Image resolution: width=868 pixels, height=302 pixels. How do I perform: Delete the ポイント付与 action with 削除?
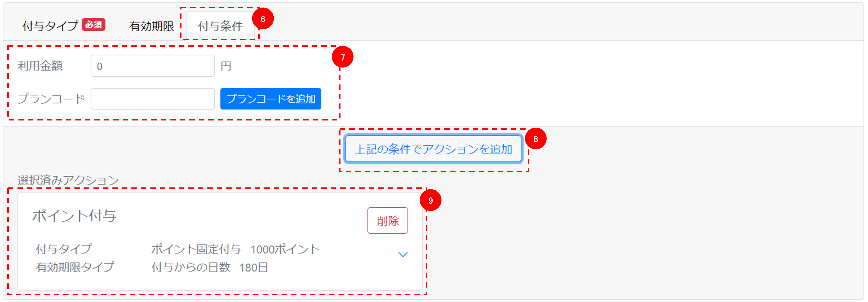tap(387, 220)
